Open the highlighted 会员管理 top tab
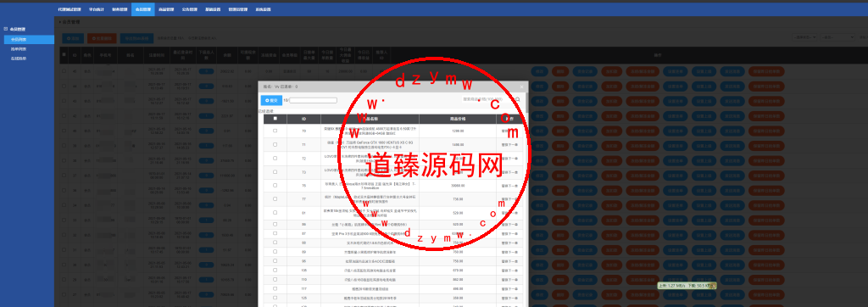 tap(142, 9)
